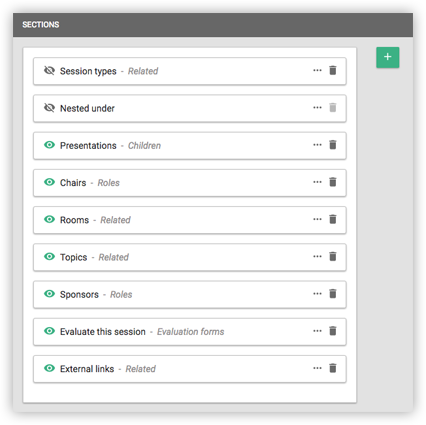Click trash icon for Chairs row
426x425 pixels.
333,182
